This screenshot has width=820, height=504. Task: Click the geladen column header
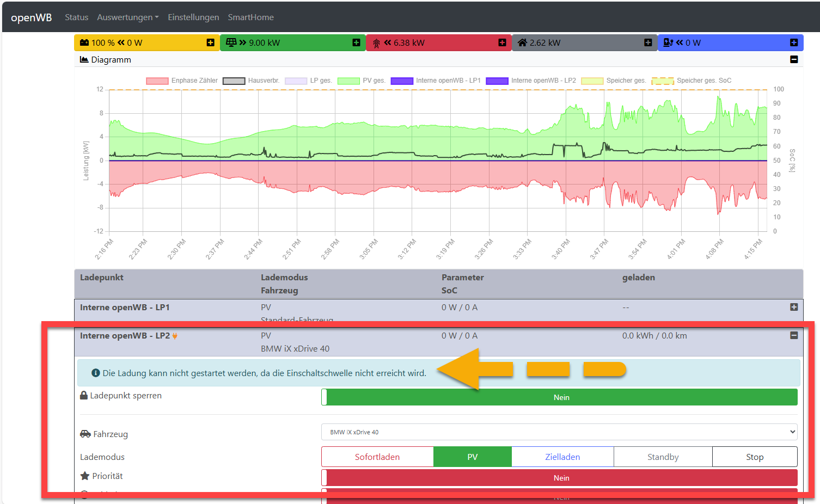pyautogui.click(x=639, y=278)
